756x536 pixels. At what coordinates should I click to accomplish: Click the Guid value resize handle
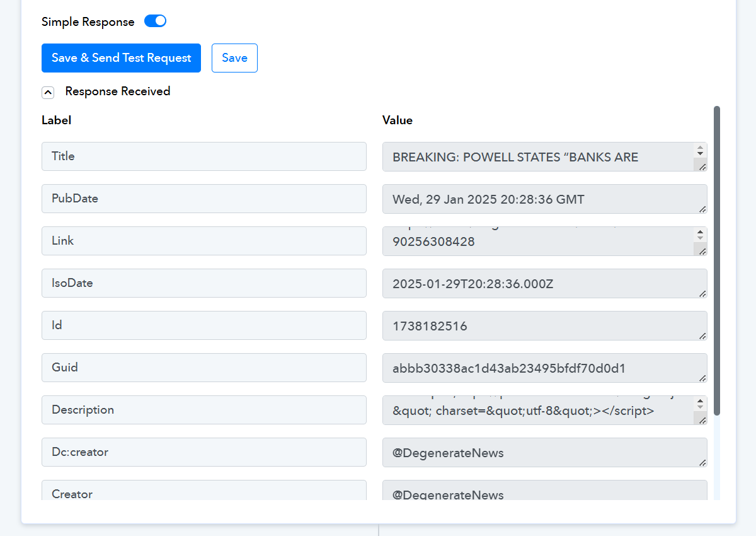tap(702, 378)
